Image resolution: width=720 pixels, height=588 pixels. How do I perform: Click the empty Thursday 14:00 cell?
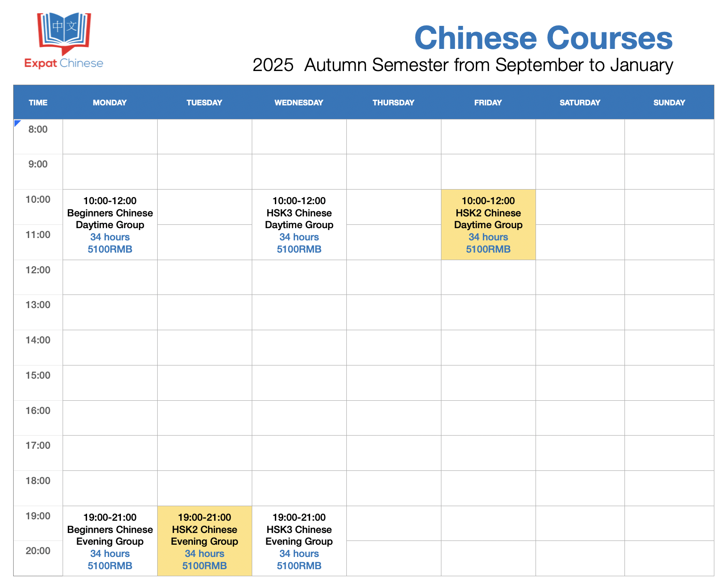pos(393,348)
